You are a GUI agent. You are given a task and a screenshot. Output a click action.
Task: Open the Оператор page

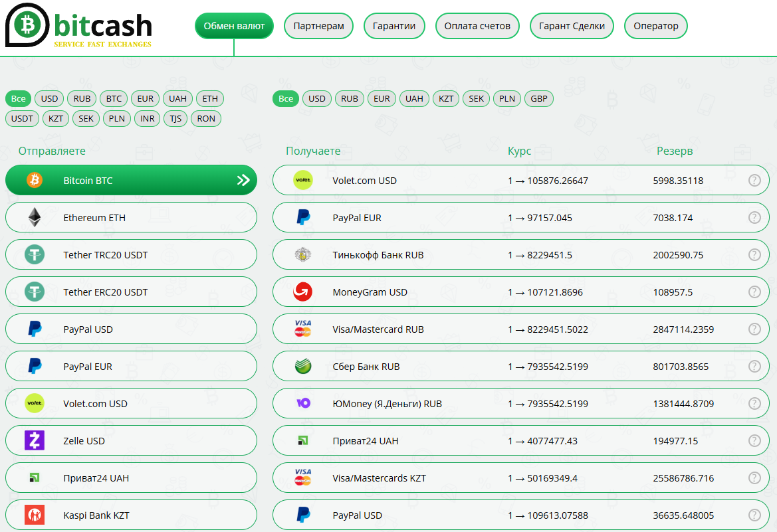(x=655, y=26)
